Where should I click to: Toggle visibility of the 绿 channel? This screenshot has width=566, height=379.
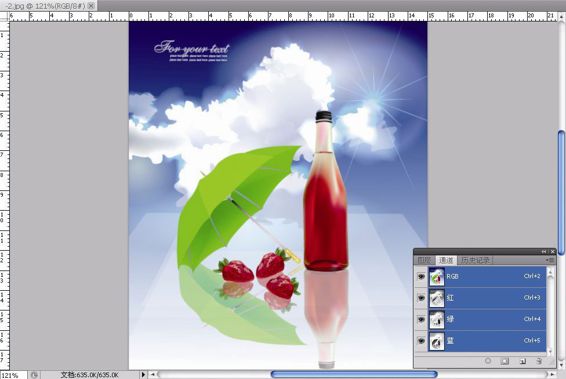pos(421,319)
